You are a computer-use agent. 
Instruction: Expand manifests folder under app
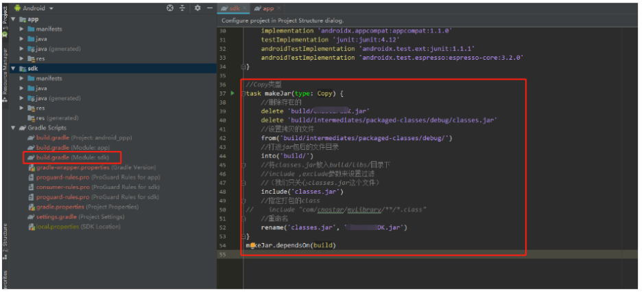click(22, 30)
